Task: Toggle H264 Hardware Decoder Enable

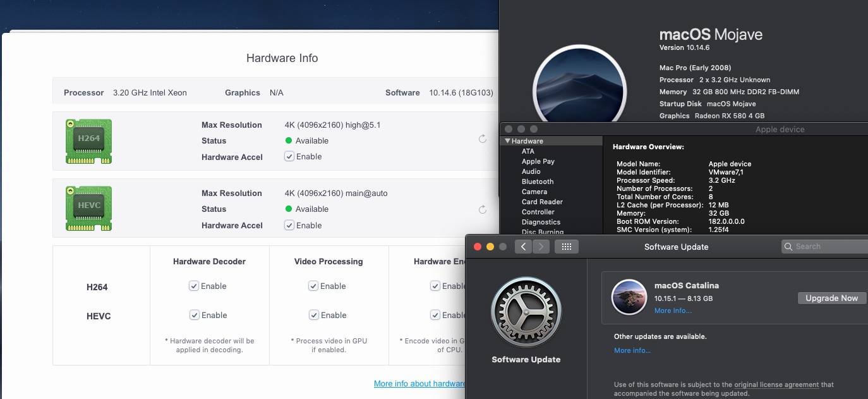Action: pyautogui.click(x=194, y=286)
